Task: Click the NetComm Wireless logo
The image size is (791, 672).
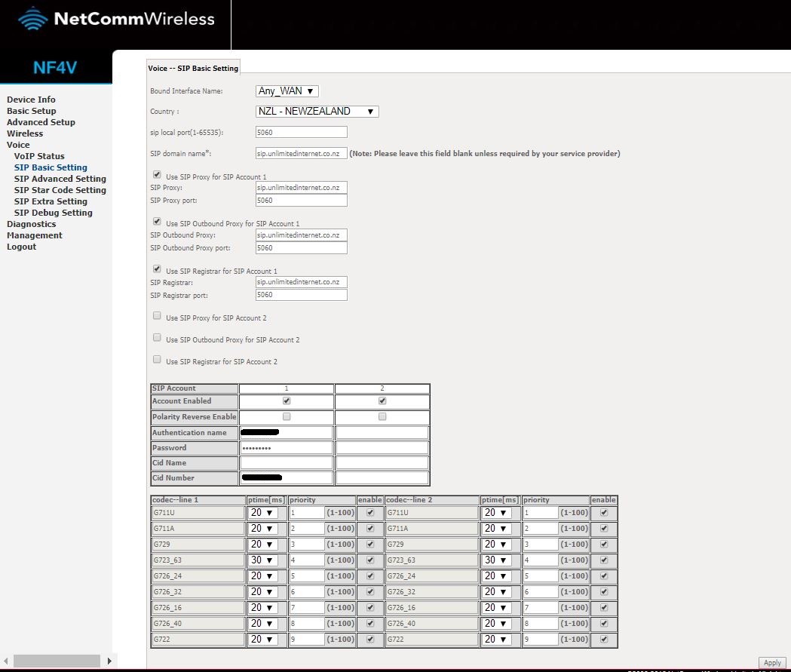Action: tap(116, 20)
